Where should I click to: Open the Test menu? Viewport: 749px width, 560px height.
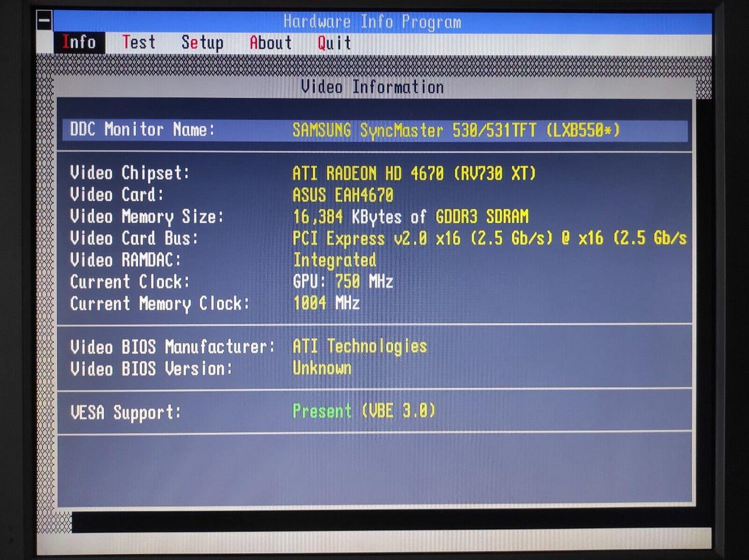(x=138, y=42)
